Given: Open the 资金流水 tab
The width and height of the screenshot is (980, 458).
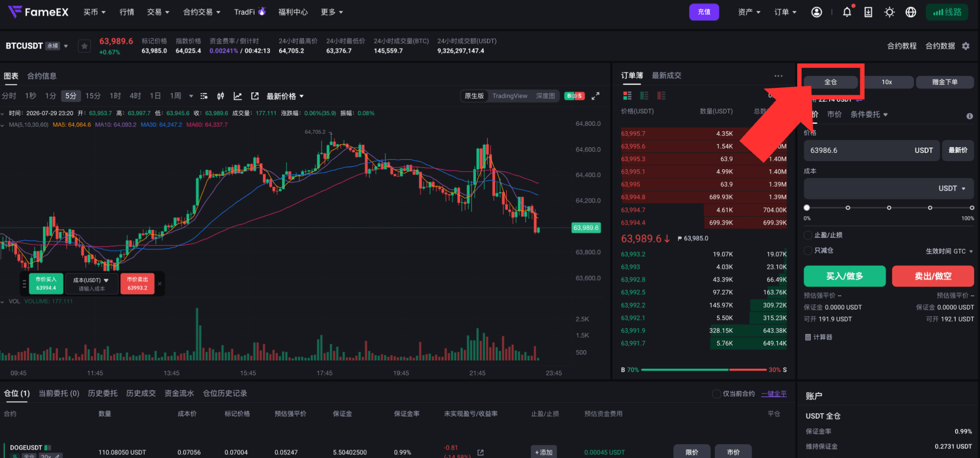Looking at the screenshot, I should pyautogui.click(x=179, y=393).
